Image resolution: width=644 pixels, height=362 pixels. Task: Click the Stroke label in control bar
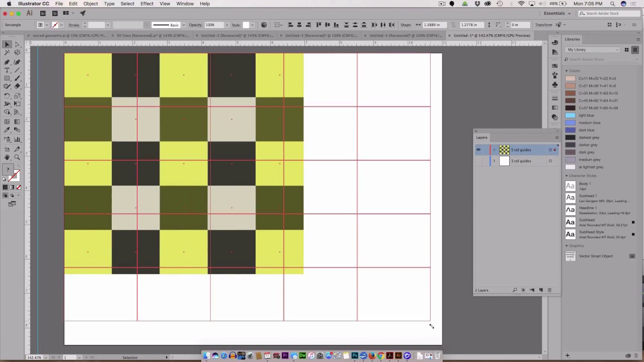74,25
